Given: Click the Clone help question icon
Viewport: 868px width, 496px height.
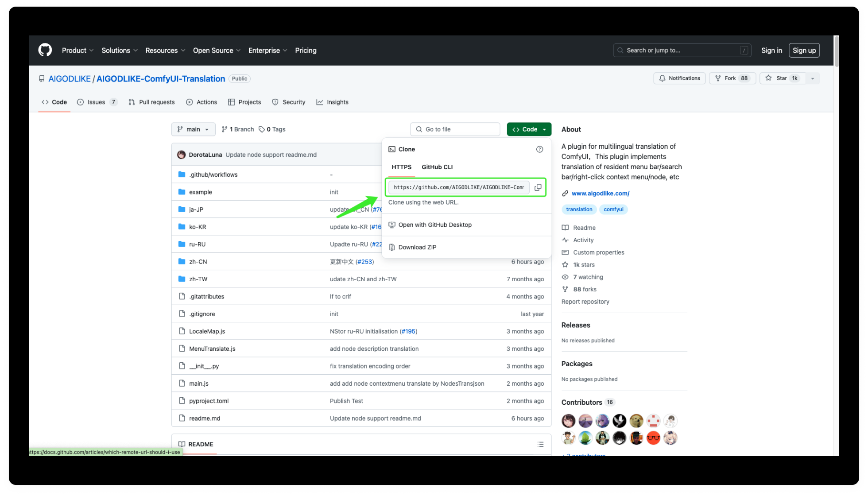Looking at the screenshot, I should 539,149.
